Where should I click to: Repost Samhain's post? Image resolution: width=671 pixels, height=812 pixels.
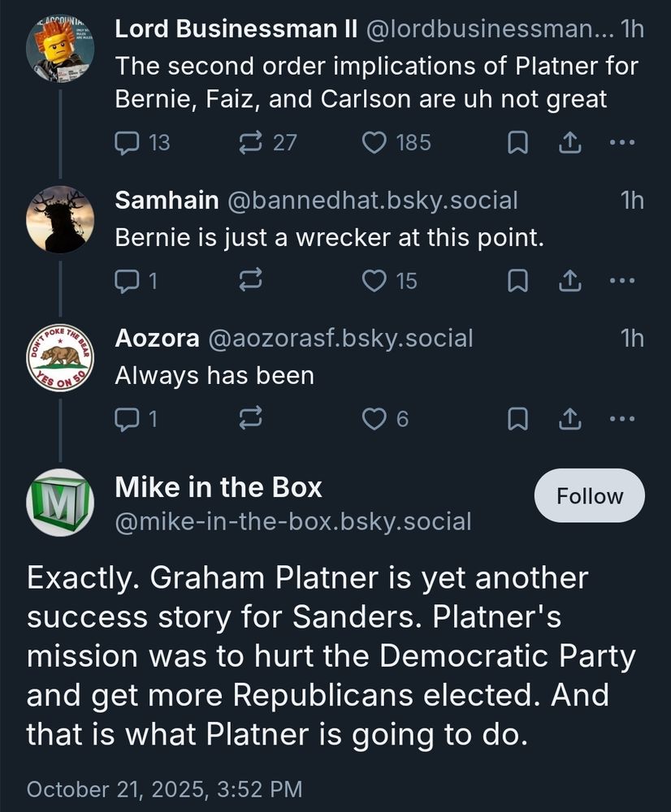click(x=252, y=281)
